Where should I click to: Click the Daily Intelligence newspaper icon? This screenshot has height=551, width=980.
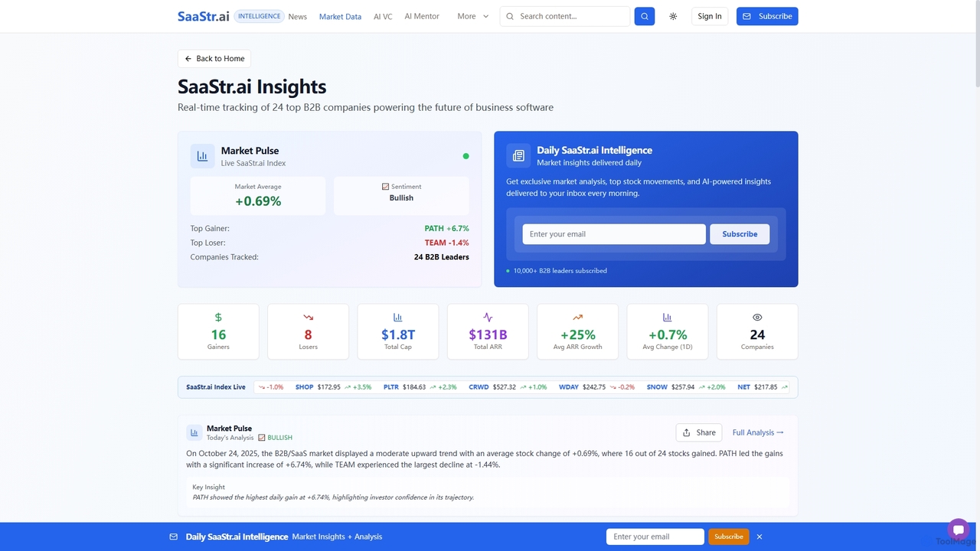pyautogui.click(x=518, y=156)
